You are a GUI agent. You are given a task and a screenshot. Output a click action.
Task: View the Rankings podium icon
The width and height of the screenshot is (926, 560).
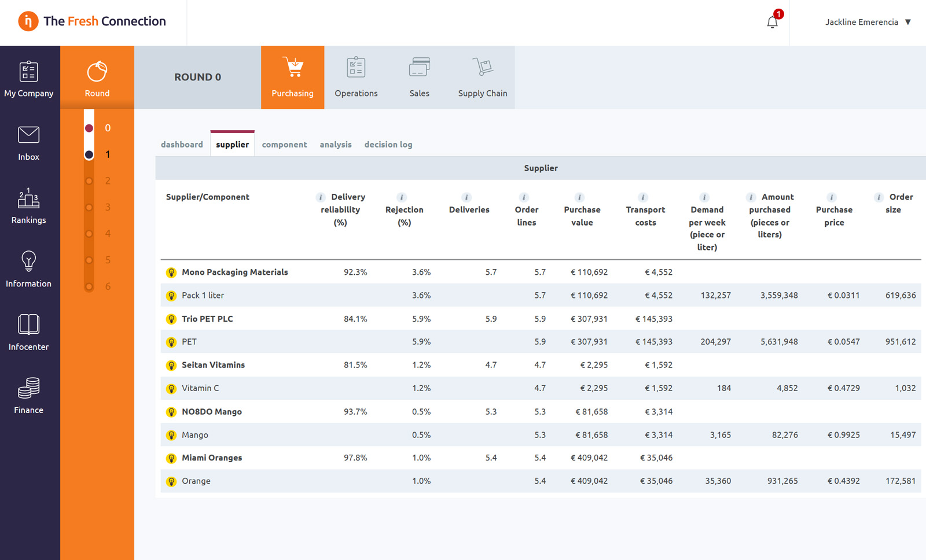coord(28,198)
